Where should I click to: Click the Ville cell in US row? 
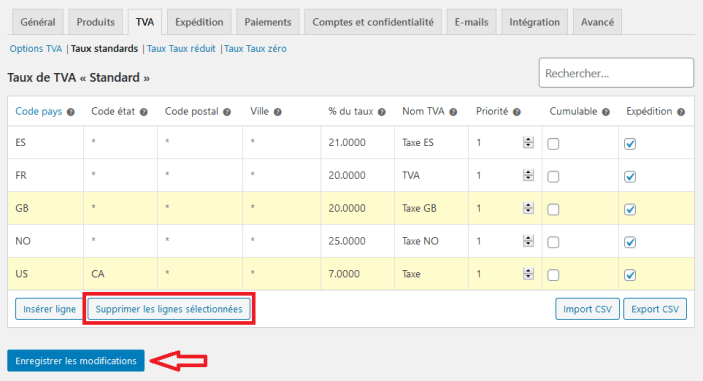[x=282, y=274]
